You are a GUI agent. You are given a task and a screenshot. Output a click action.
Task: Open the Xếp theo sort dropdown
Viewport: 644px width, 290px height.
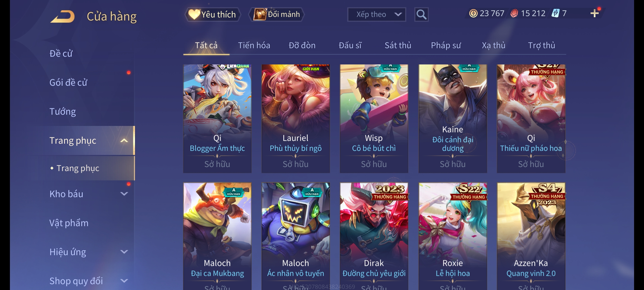coord(376,15)
